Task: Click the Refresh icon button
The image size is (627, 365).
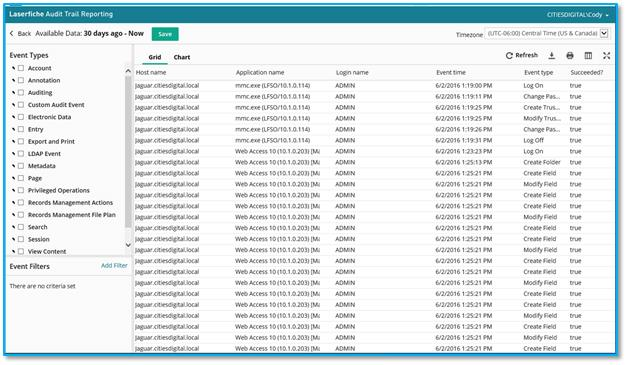Action: tap(521, 56)
